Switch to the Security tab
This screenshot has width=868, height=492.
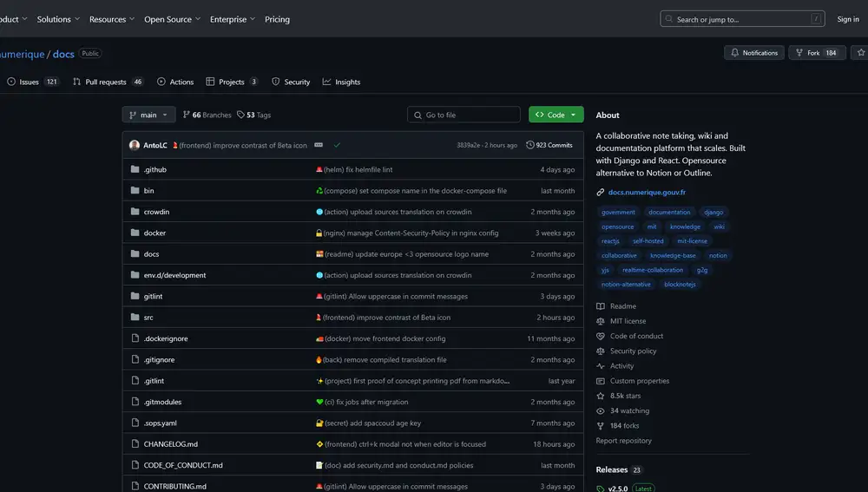pos(291,82)
